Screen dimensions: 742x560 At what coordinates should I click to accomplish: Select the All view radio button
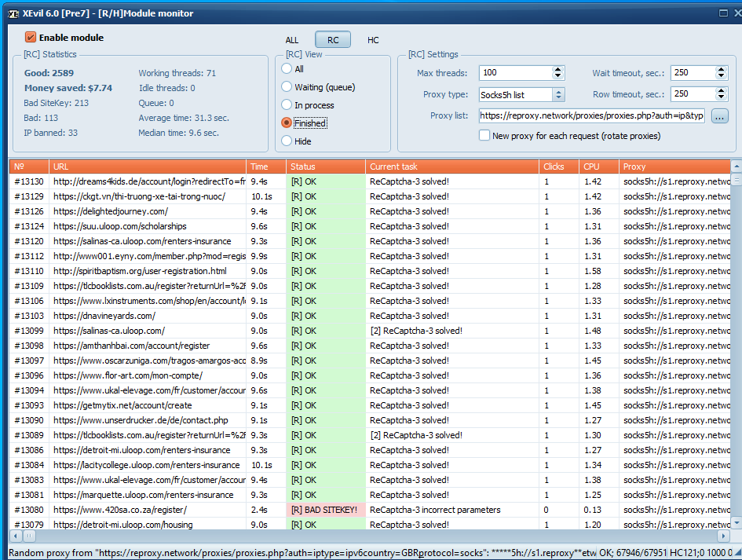pyautogui.click(x=287, y=69)
